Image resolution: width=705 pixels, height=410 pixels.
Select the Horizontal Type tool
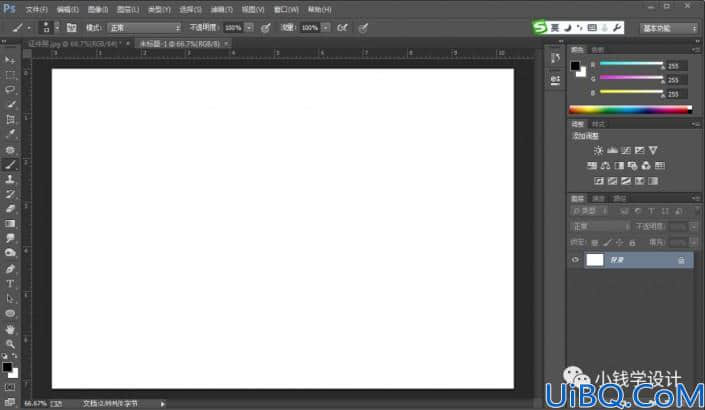point(10,284)
